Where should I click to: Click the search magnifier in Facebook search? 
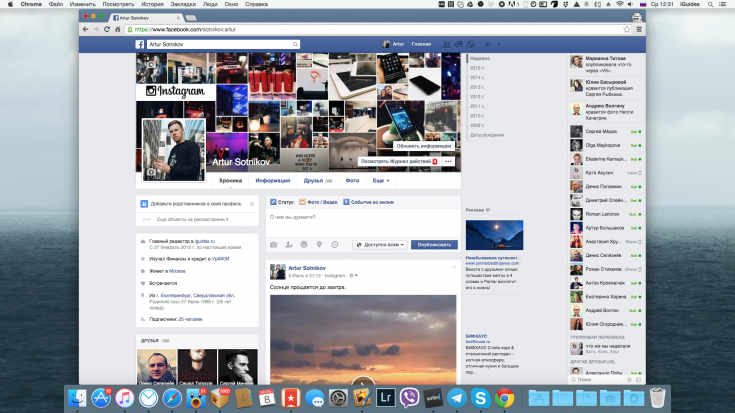tap(296, 45)
